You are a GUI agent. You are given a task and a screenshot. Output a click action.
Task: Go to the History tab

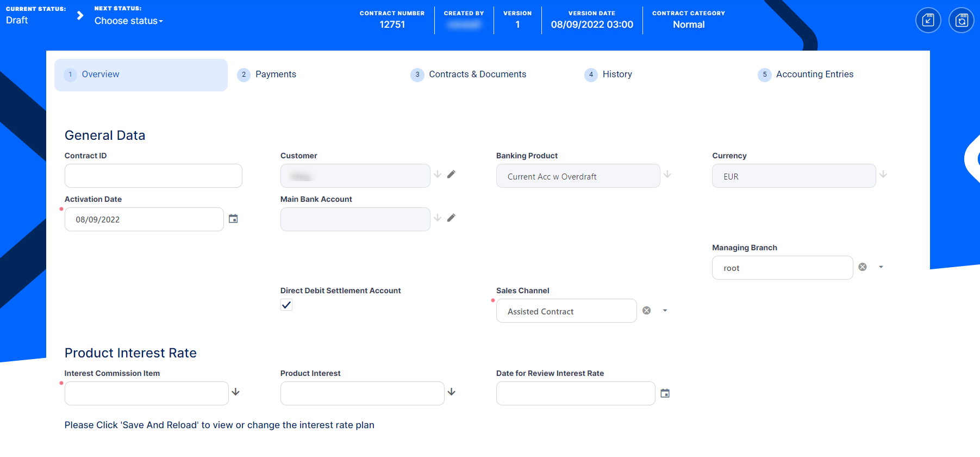click(617, 75)
